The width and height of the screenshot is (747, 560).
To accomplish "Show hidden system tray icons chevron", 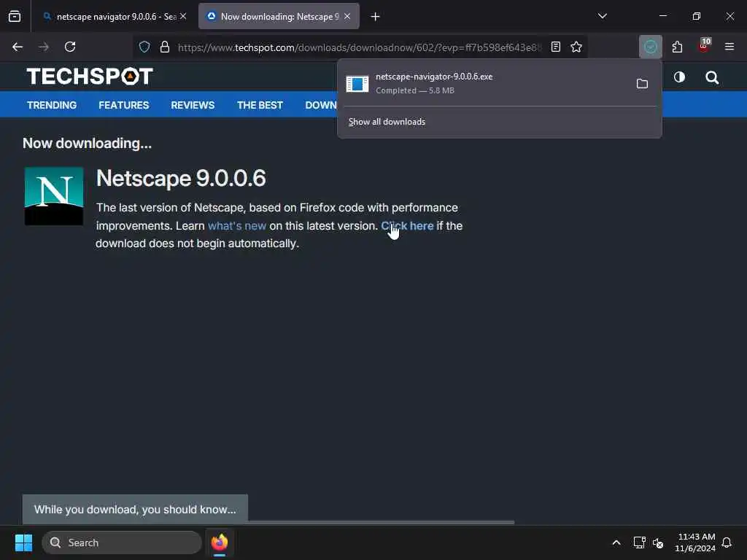I will coord(616,542).
